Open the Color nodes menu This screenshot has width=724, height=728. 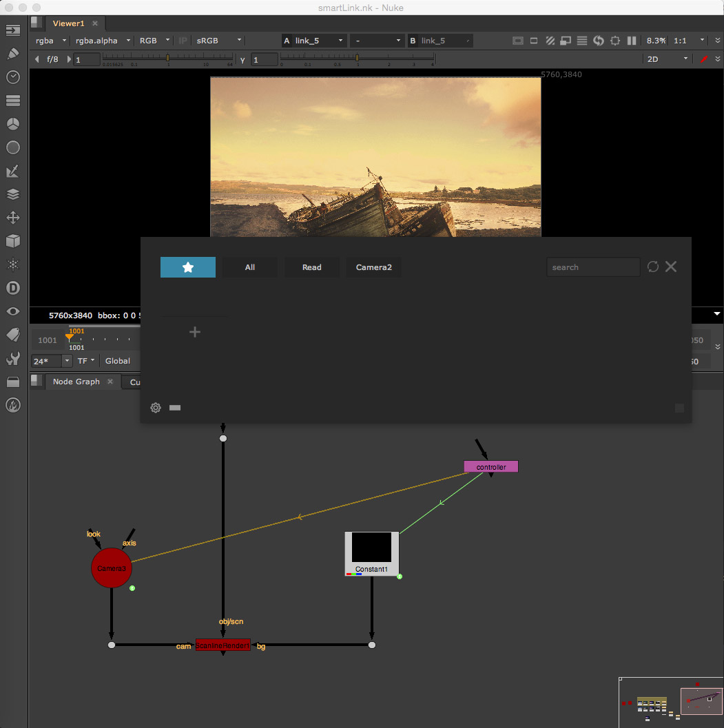(12, 124)
